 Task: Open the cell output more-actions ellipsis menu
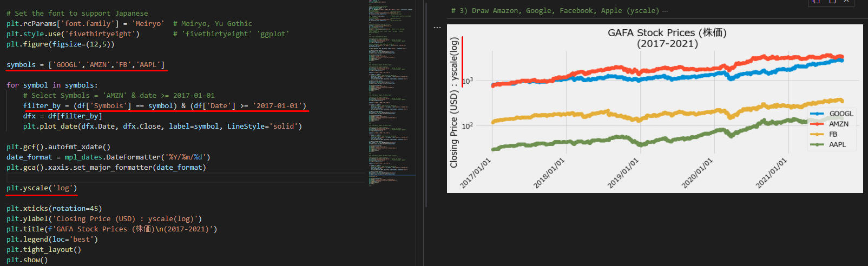click(x=437, y=27)
